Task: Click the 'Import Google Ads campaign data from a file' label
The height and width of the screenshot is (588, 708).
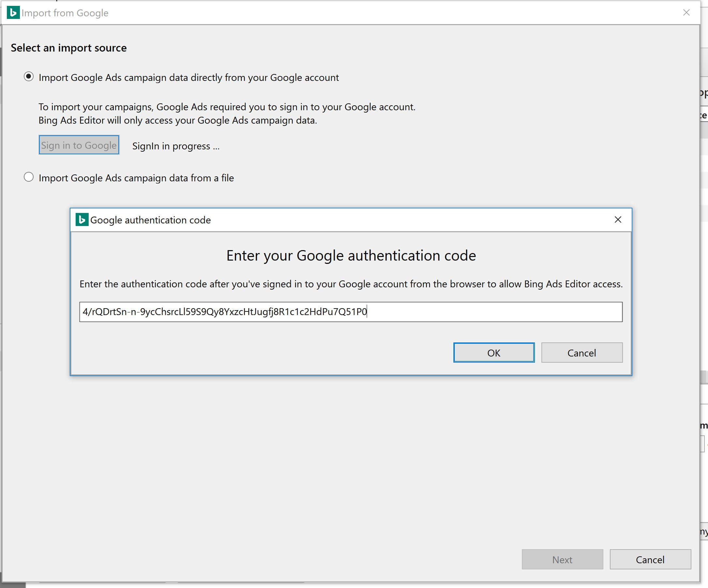Action: pyautogui.click(x=136, y=178)
